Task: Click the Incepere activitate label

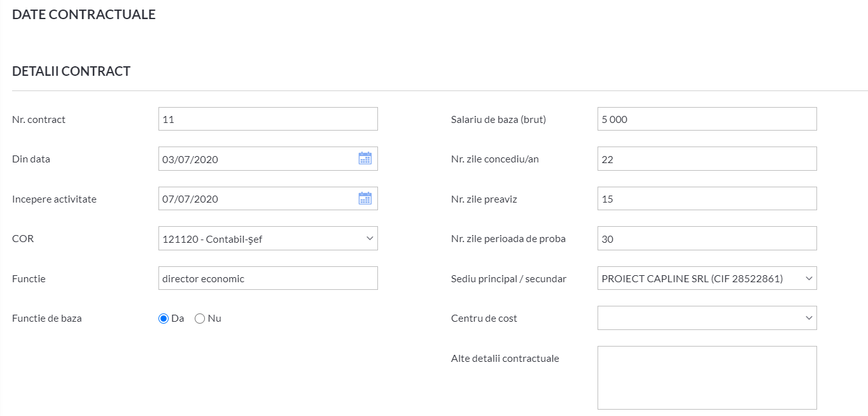Action: click(54, 199)
